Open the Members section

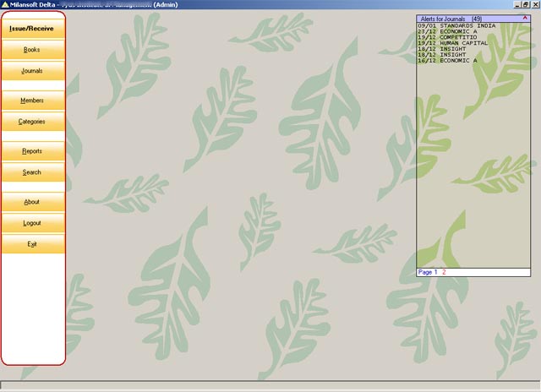coord(33,101)
